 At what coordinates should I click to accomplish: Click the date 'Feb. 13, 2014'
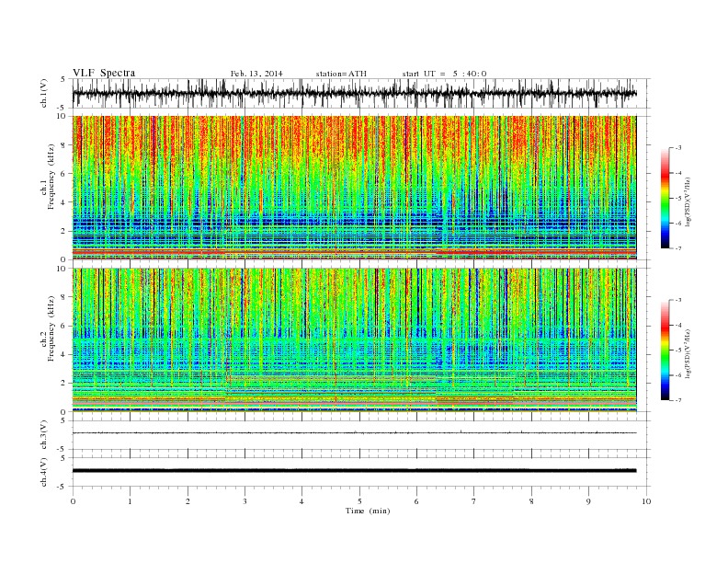coord(256,74)
